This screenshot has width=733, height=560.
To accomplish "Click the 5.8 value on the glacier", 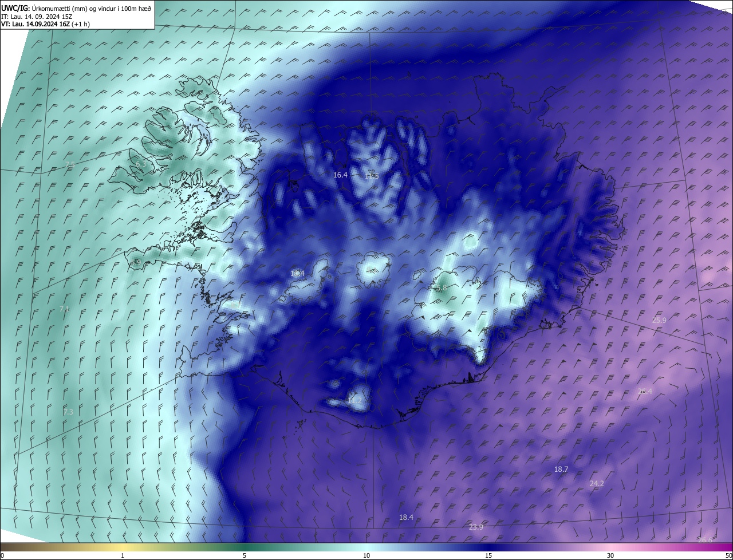I will click(441, 288).
